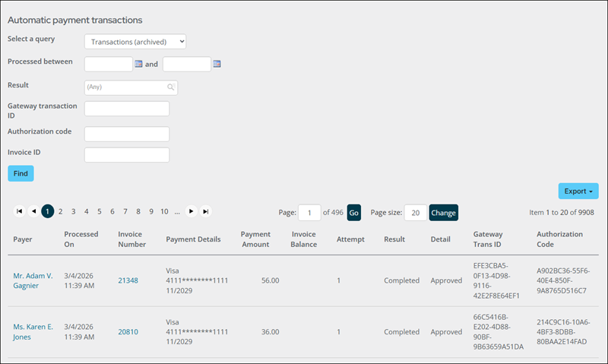The image size is (608, 364).
Task: Click the 36.00 payment amount cell
Action: tap(270, 332)
